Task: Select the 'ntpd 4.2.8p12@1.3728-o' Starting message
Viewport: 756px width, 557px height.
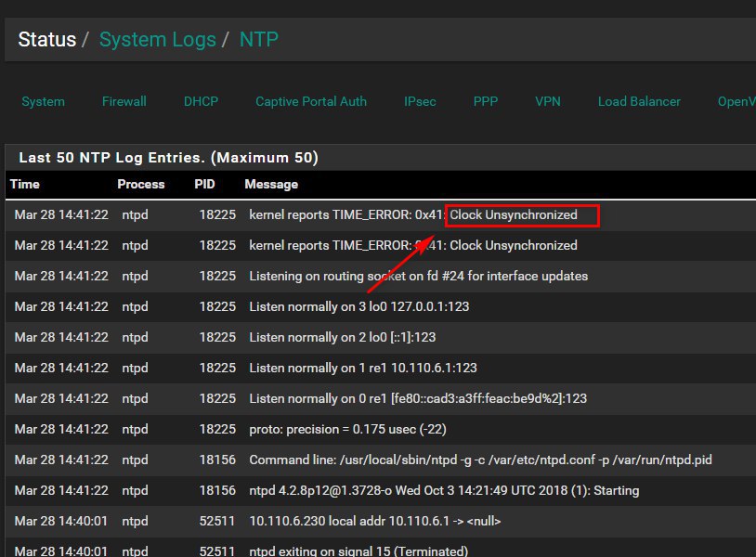Action: click(x=444, y=490)
